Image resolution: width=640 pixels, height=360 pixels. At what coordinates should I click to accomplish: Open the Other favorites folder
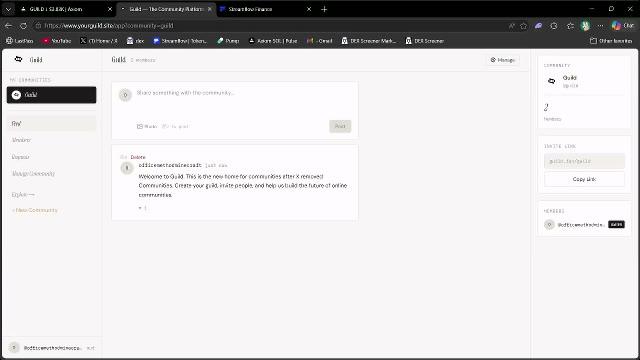tap(611, 41)
